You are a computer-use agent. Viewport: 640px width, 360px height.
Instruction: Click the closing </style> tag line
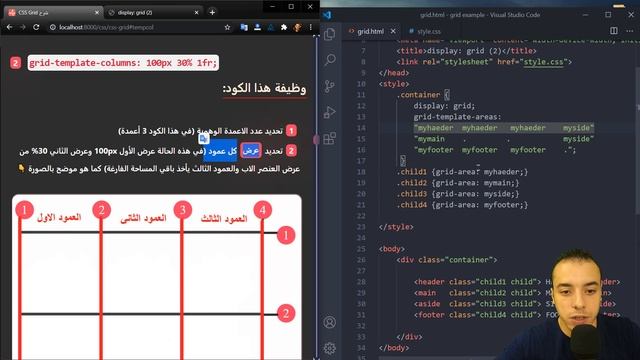pos(396,227)
